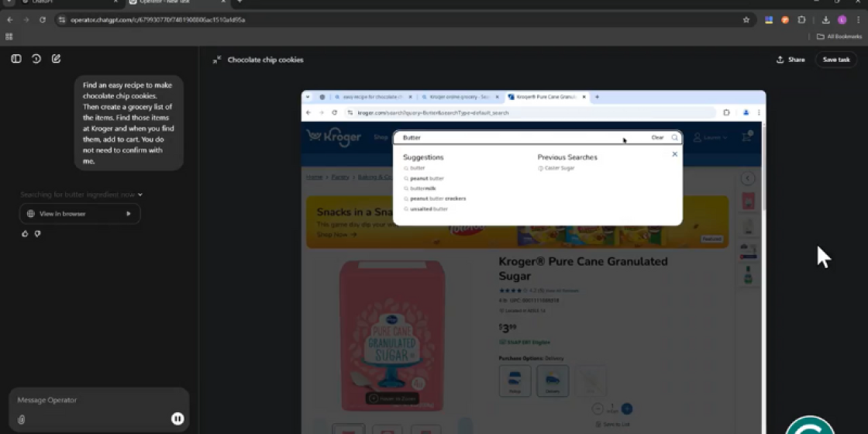
Task: Click the Share button
Action: point(790,60)
